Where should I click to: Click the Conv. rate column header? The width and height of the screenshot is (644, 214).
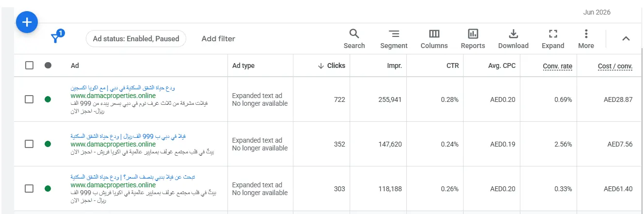tap(557, 66)
